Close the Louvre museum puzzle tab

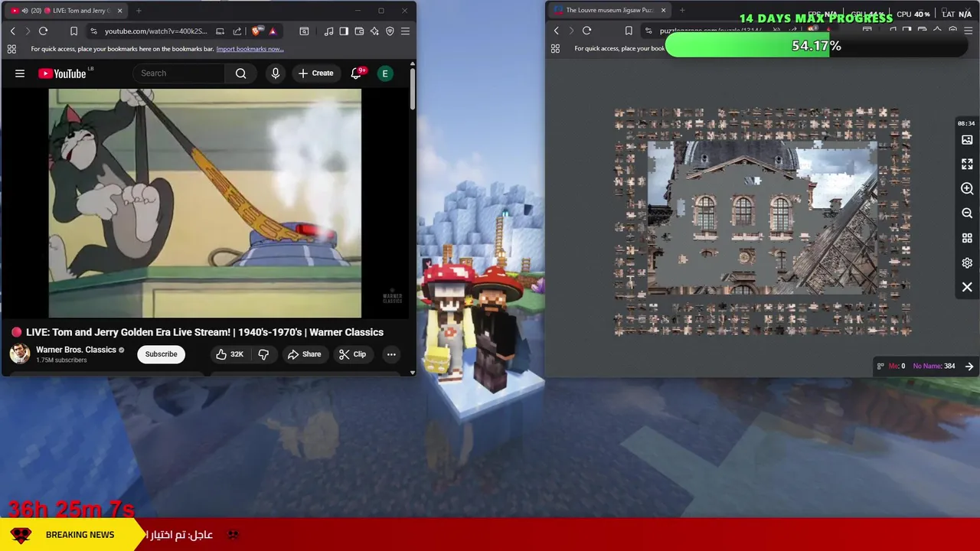coord(663,10)
